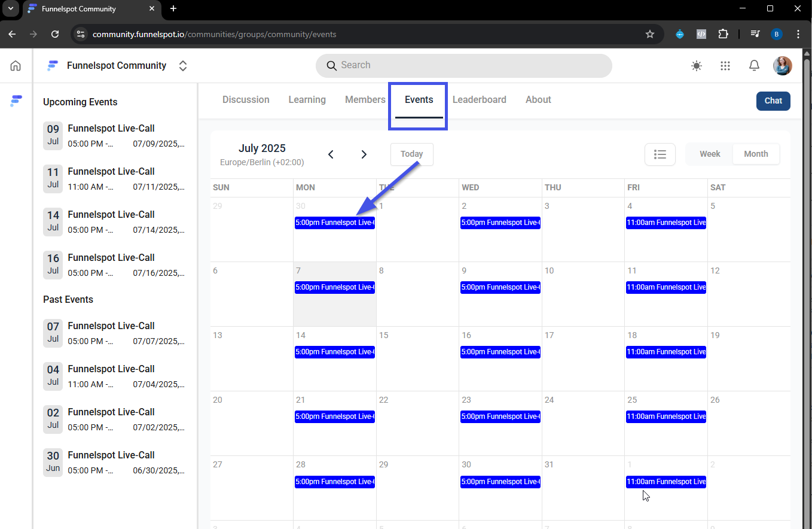Open the 09 Jul upcoming Live-Call
The width and height of the screenshot is (812, 529).
114,136
